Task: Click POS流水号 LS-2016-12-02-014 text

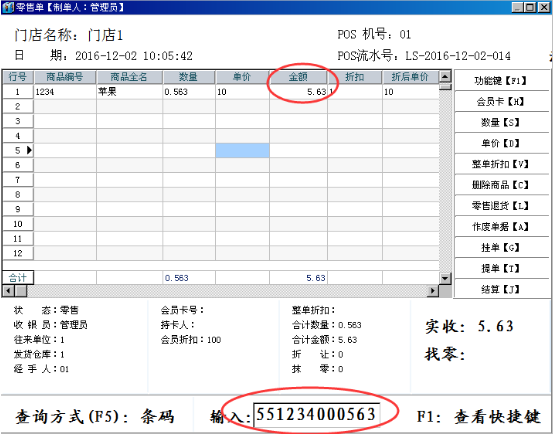Action: 424,56
